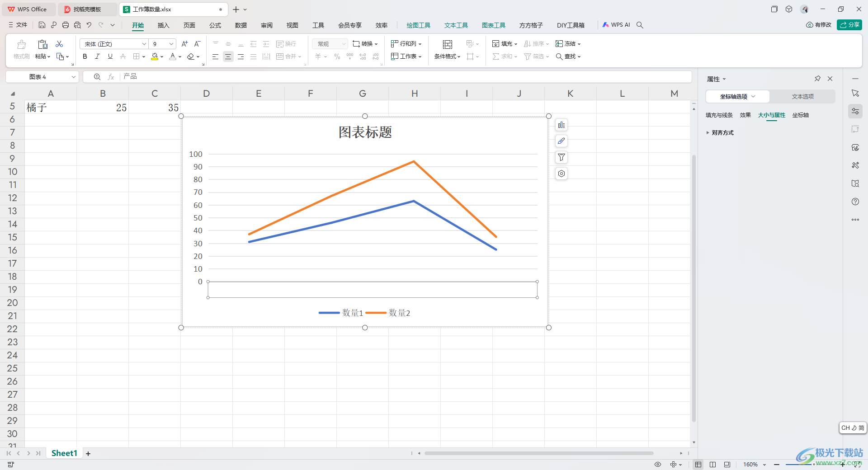Viewport: 868px width, 470px height.
Task: Open the chart style brush button
Action: [561, 141]
